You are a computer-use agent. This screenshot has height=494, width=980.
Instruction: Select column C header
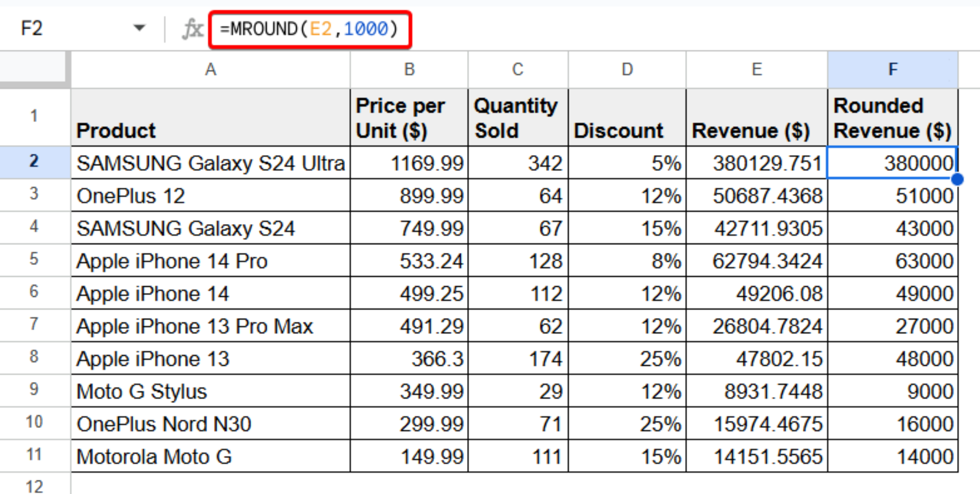[x=518, y=70]
